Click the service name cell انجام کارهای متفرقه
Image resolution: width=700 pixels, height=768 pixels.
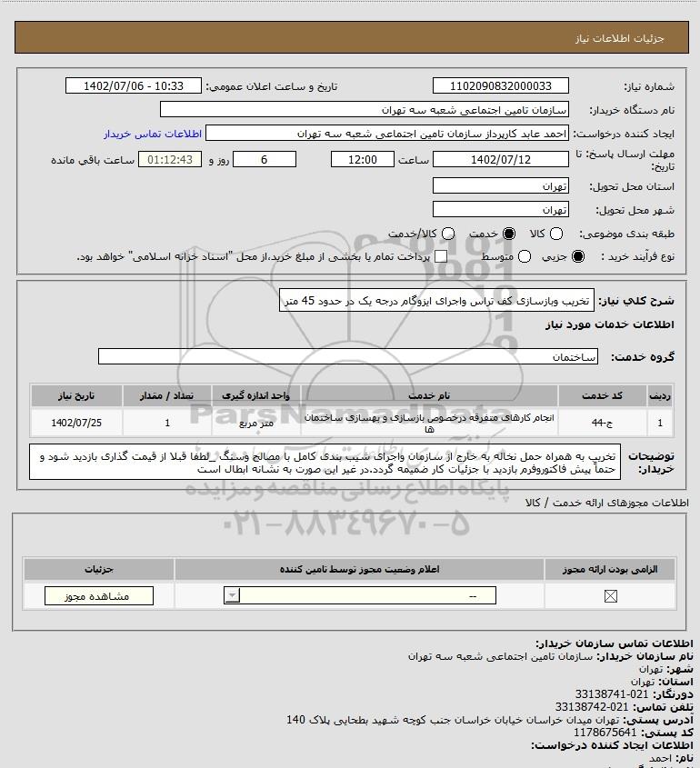point(429,423)
